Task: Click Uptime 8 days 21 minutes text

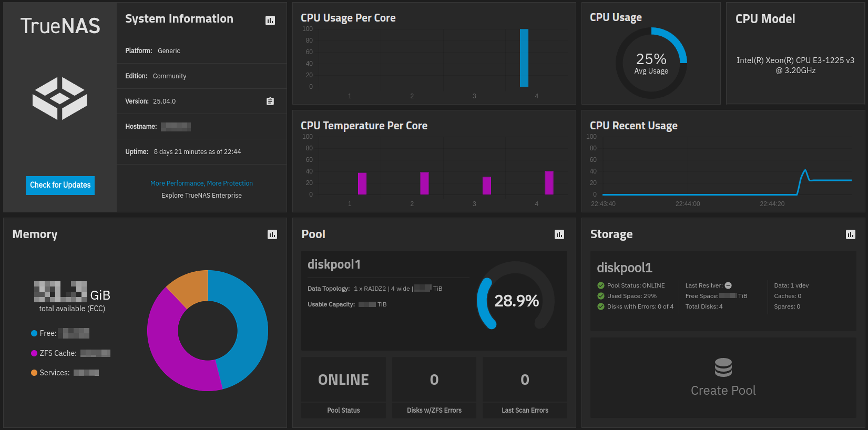Action: click(x=183, y=152)
